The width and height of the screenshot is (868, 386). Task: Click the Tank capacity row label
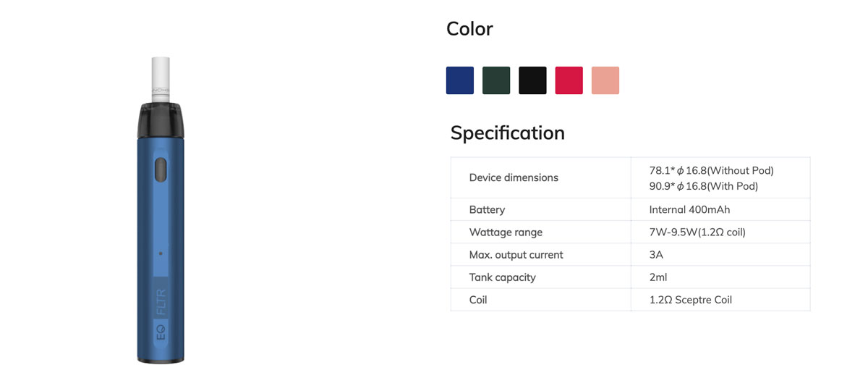pos(502,277)
